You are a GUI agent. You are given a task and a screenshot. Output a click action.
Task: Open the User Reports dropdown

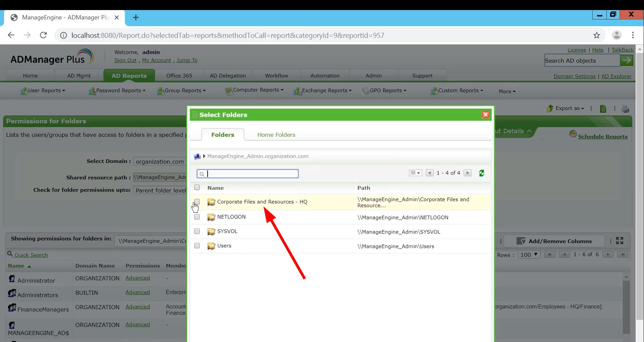[x=43, y=91]
